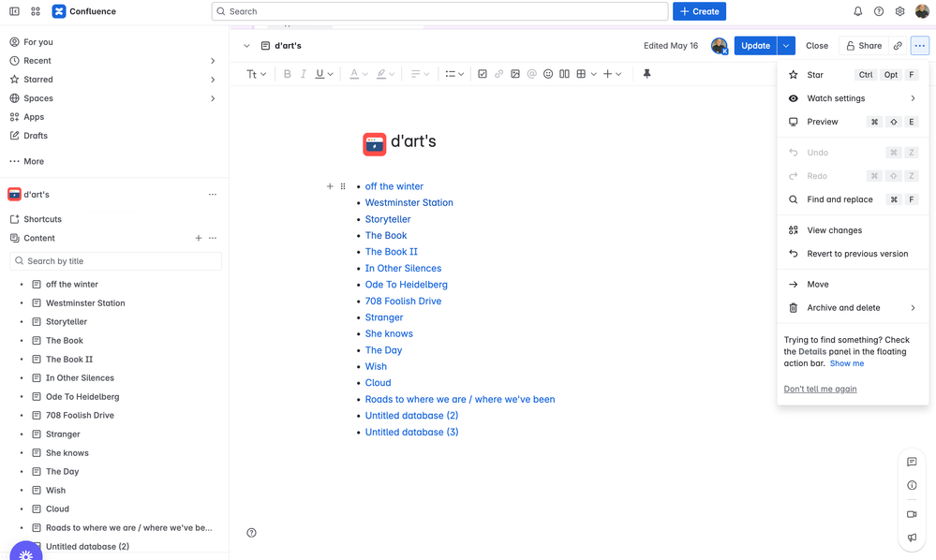This screenshot has width=936, height=560.
Task: Choose Move from the menu
Action: tap(853, 285)
